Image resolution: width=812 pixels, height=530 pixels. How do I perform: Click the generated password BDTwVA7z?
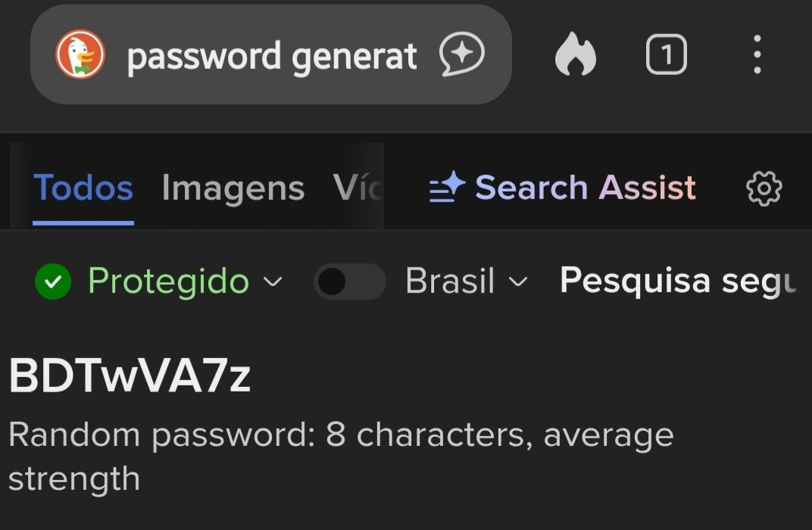[x=130, y=376]
